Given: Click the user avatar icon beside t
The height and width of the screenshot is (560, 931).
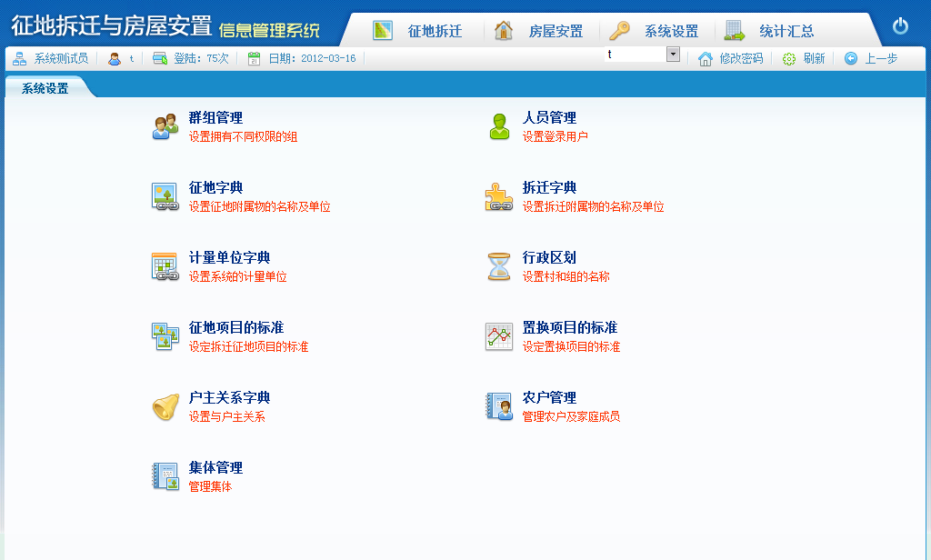Looking at the screenshot, I should click(x=115, y=59).
